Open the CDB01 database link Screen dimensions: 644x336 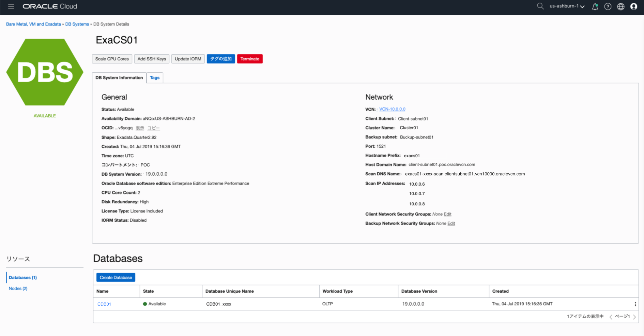click(x=104, y=304)
